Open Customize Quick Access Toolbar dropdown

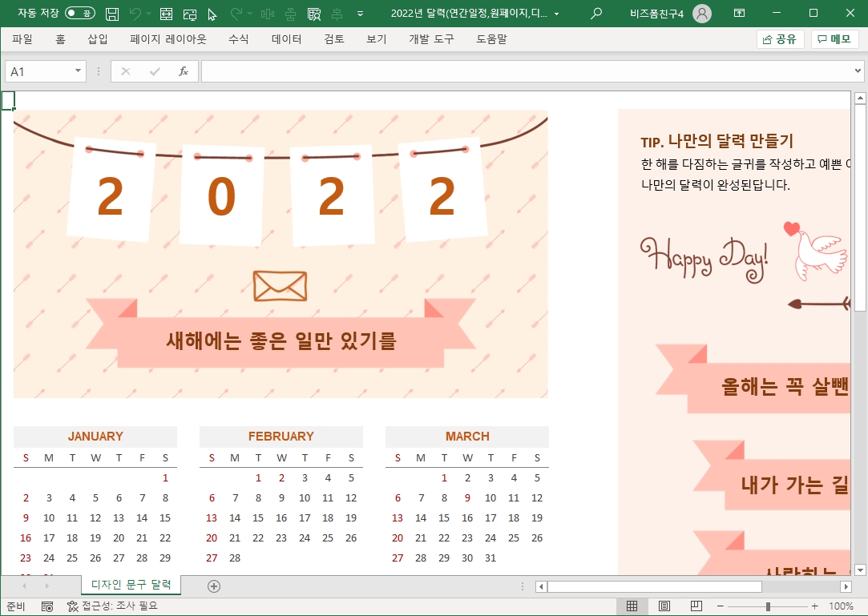(361, 14)
